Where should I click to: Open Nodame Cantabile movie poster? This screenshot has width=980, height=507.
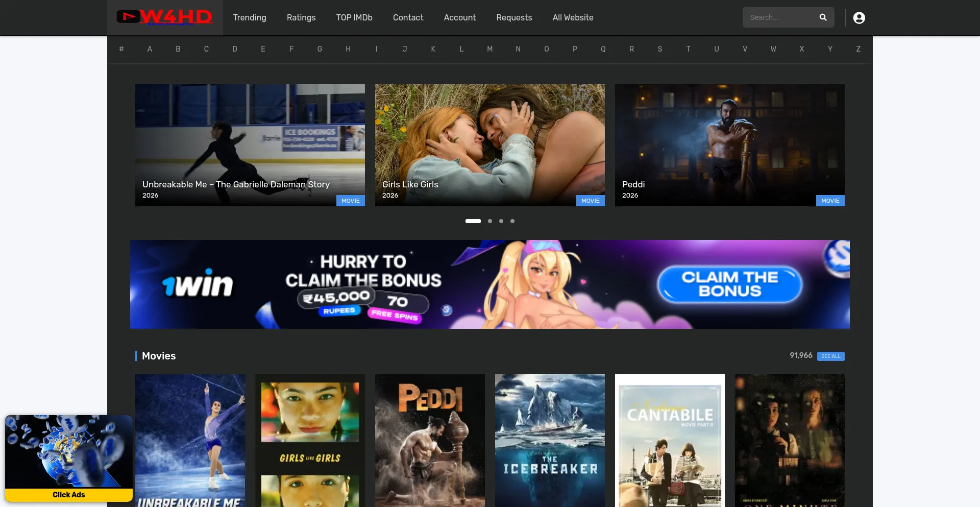coord(670,441)
